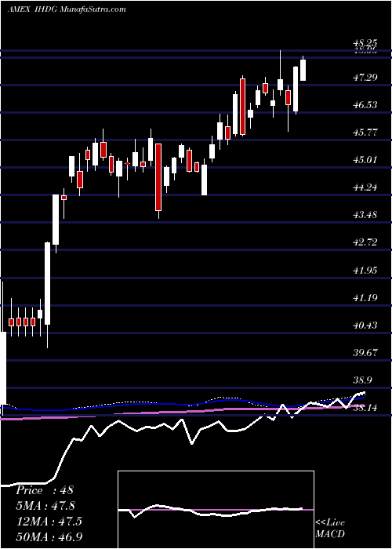
Task: Click the 45.01 price axis label
Action: (365, 160)
